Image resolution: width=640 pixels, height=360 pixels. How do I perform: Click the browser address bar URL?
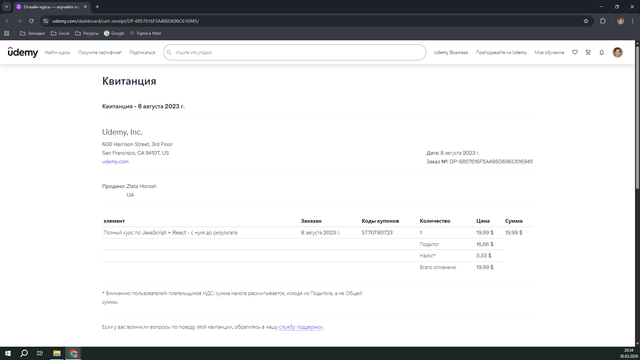click(x=125, y=21)
